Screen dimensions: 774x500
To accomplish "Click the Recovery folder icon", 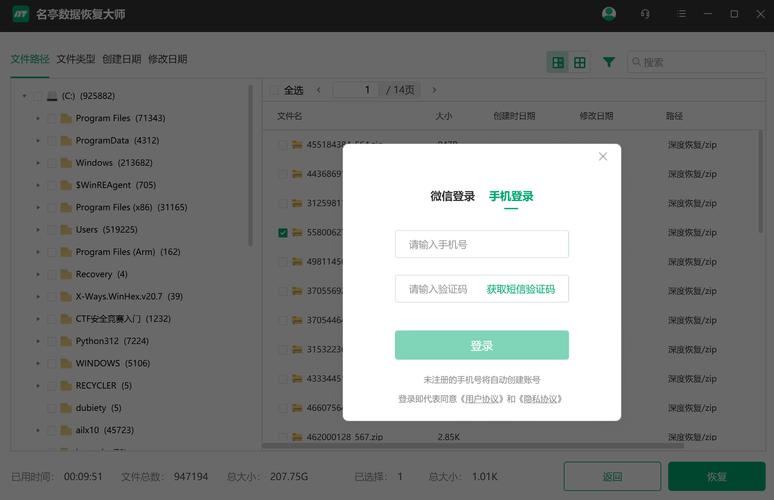I will [x=66, y=274].
